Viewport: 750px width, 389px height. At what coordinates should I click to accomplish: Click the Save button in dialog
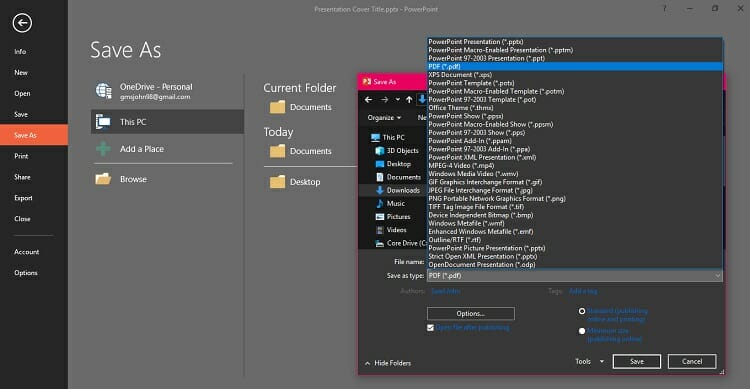coord(637,361)
